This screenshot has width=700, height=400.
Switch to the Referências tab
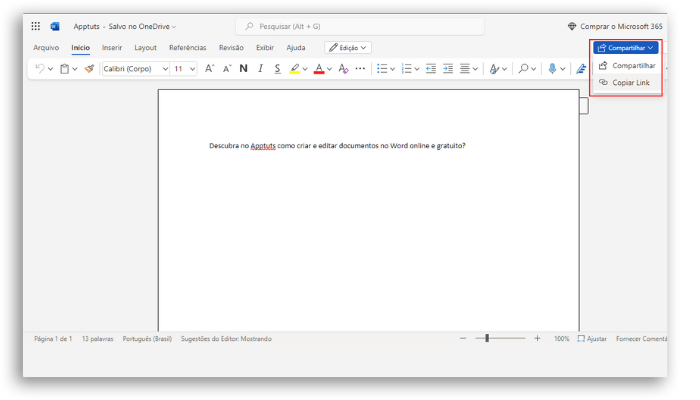[x=188, y=48]
